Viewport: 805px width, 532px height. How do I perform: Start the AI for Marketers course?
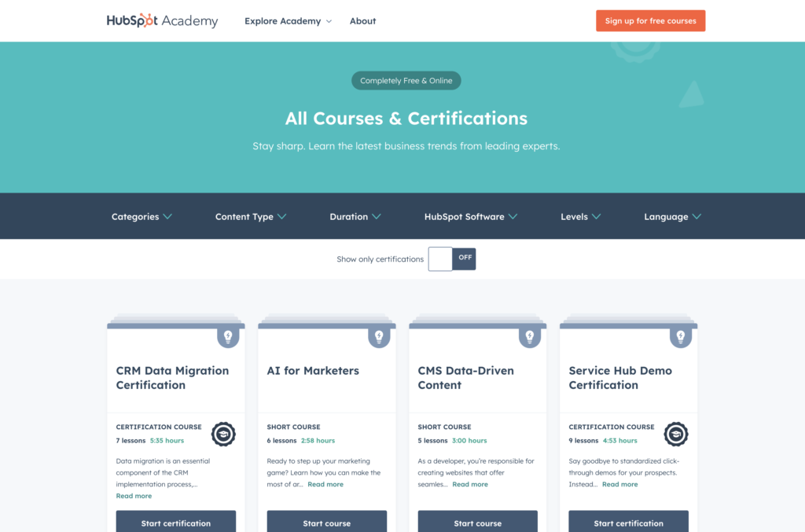point(327,523)
